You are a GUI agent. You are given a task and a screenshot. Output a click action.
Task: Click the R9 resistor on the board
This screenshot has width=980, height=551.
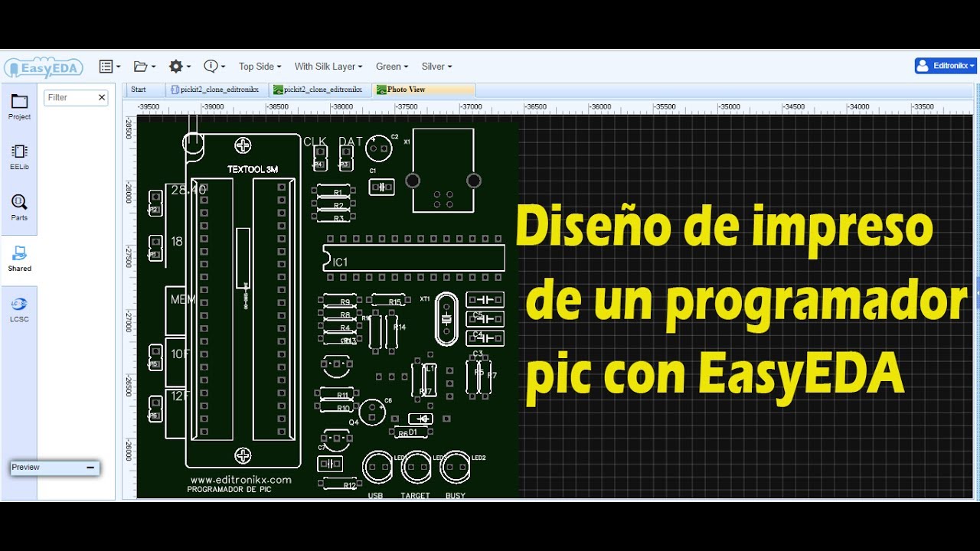340,302
